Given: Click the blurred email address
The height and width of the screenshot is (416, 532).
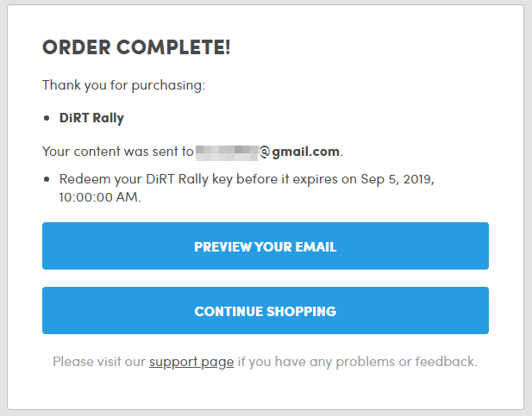Looking at the screenshot, I should pos(227,152).
